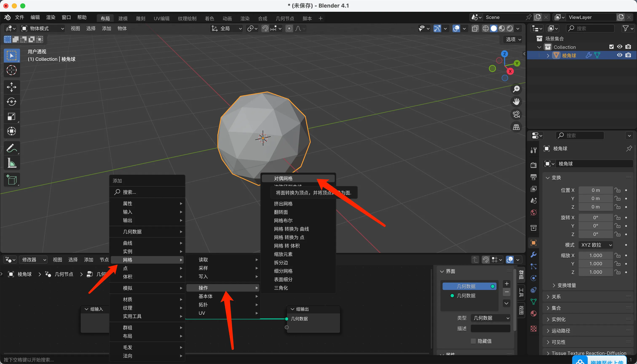Click the 选项 button in viewport
This screenshot has height=364, width=637.
[x=513, y=39]
